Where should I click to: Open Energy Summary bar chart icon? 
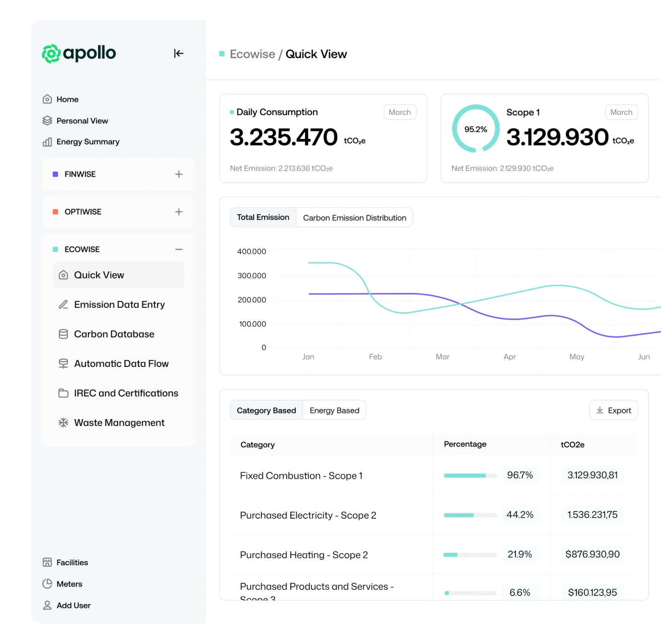click(47, 142)
